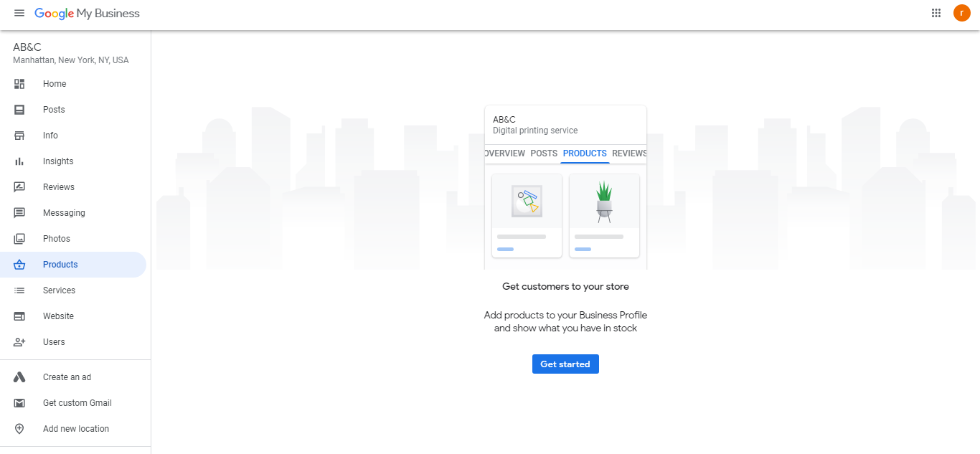Click the Products basket icon
The image size is (980, 454).
click(x=19, y=265)
